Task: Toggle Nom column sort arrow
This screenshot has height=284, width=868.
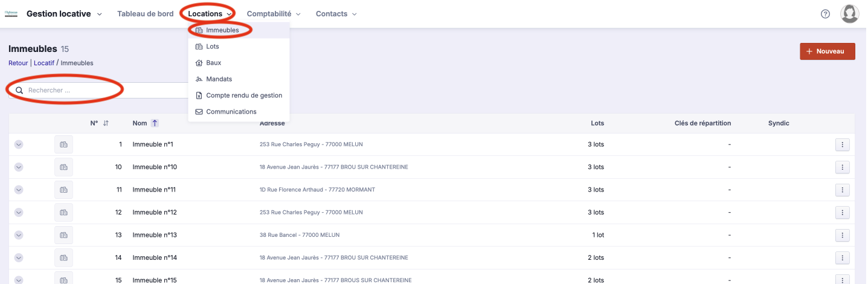Action: pyautogui.click(x=155, y=123)
